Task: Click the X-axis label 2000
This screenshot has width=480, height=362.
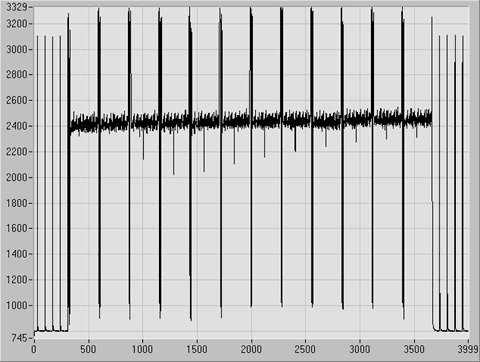Action: (251, 349)
